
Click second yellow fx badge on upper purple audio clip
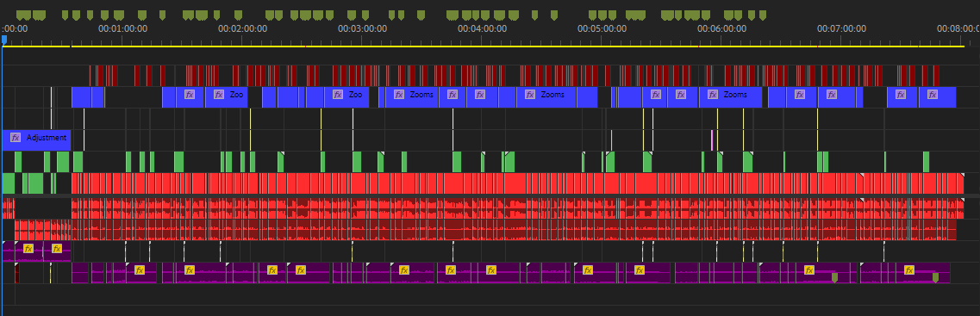57,249
